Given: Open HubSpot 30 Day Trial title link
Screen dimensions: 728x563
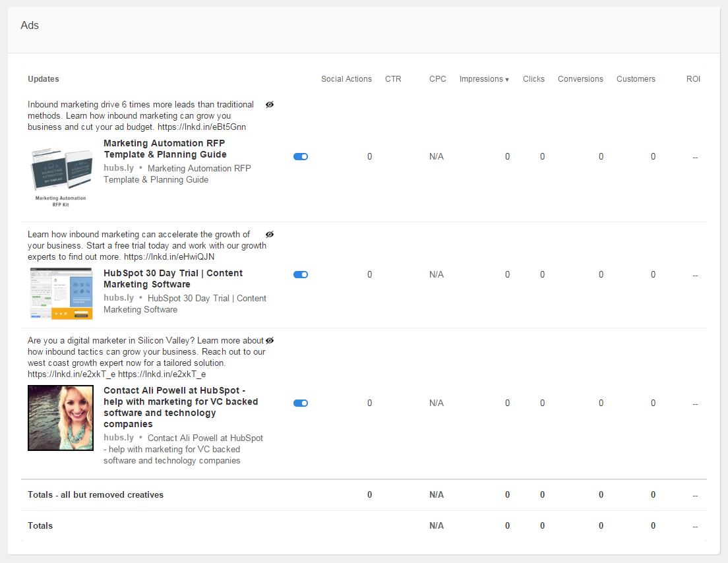Looking at the screenshot, I should (173, 279).
